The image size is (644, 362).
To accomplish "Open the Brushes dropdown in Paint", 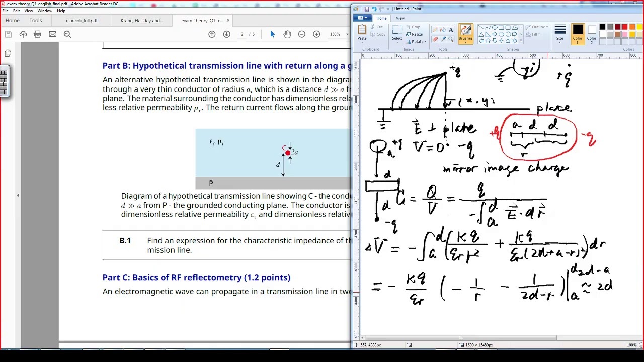I will pyautogui.click(x=465, y=42).
